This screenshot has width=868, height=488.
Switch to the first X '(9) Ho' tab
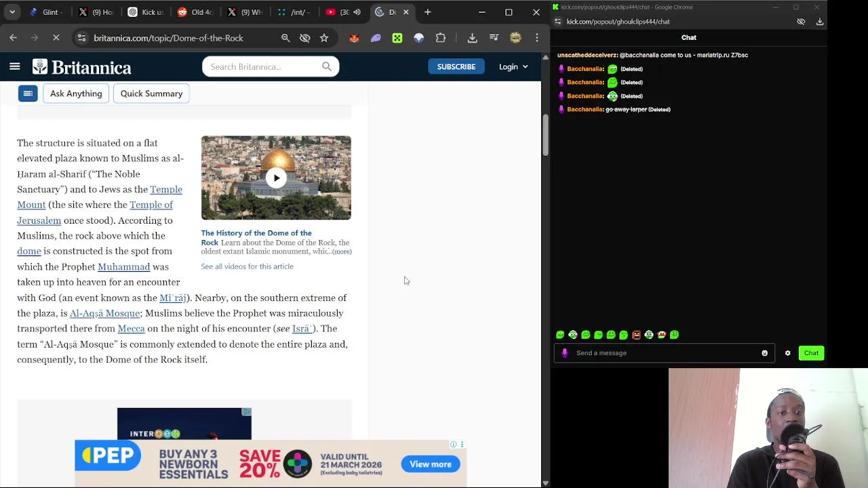(x=97, y=12)
